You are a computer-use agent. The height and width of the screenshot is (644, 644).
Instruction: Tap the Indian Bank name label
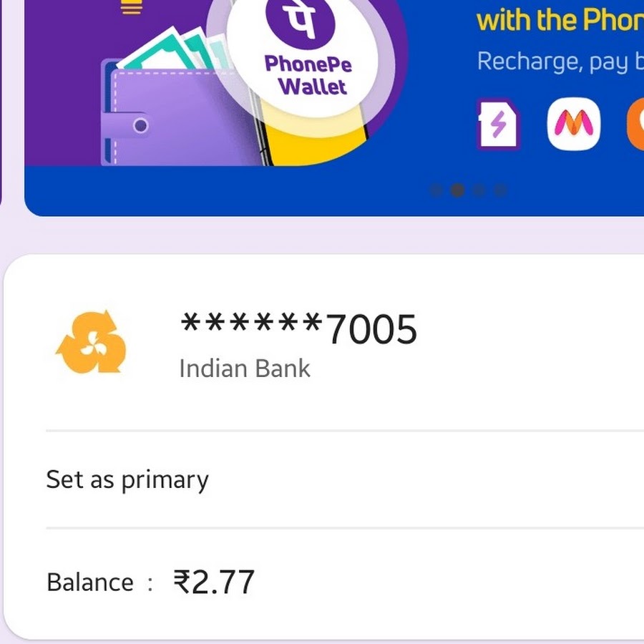[245, 369]
